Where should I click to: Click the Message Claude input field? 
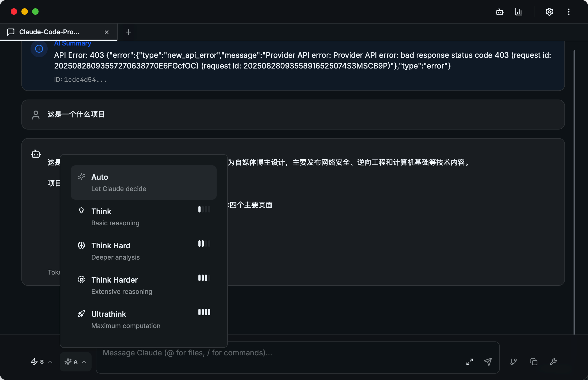tap(278, 353)
